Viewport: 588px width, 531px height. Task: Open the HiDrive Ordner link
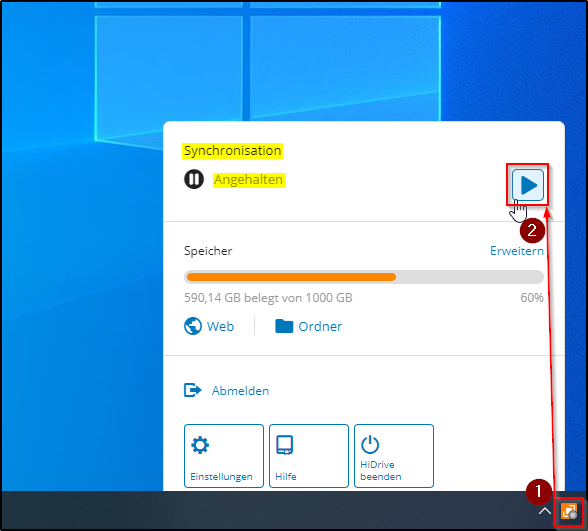[x=320, y=327]
